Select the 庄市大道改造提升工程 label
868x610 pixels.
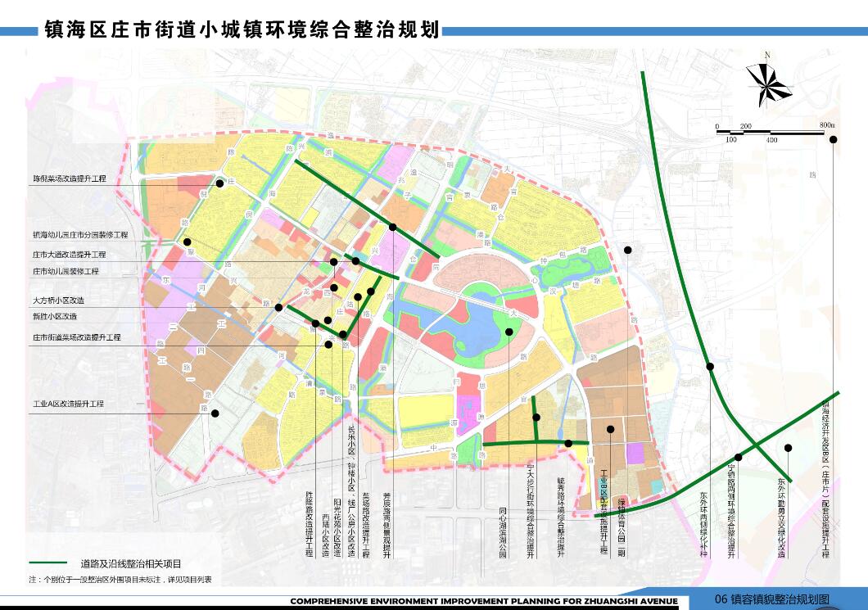70,255
